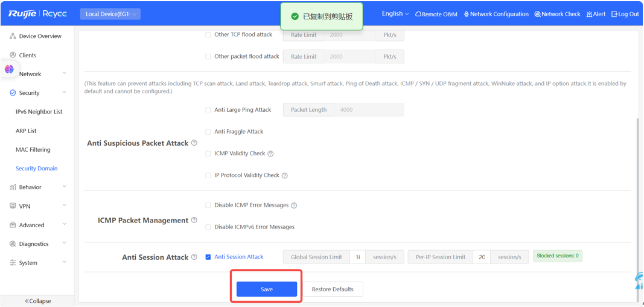Click the Behavior chart icon
This screenshot has width=644, height=307.
[x=12, y=187]
